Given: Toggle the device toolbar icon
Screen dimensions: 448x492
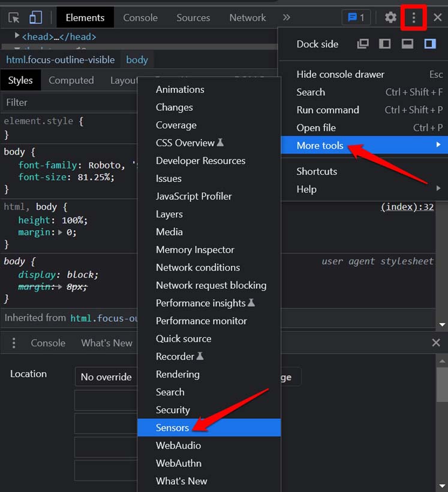Looking at the screenshot, I should click(x=35, y=17).
